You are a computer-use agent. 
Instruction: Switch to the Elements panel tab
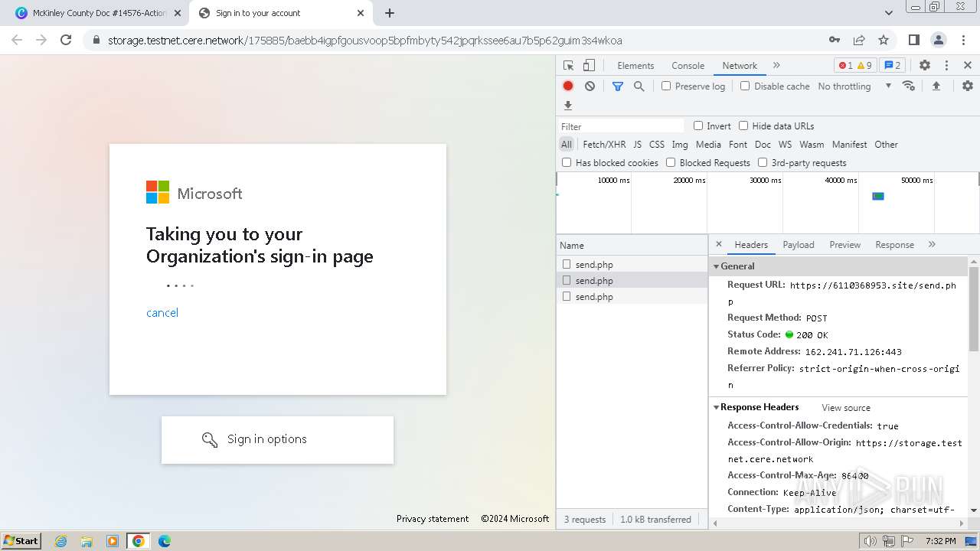click(635, 66)
